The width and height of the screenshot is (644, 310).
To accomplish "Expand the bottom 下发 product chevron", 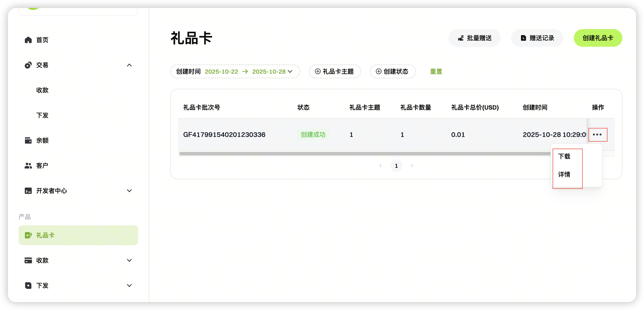I will click(x=129, y=286).
